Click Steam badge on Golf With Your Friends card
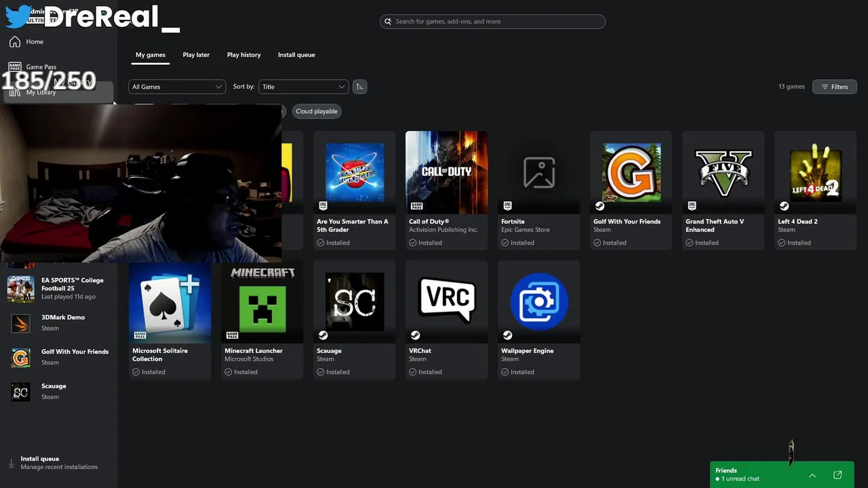The image size is (868, 488). [599, 206]
